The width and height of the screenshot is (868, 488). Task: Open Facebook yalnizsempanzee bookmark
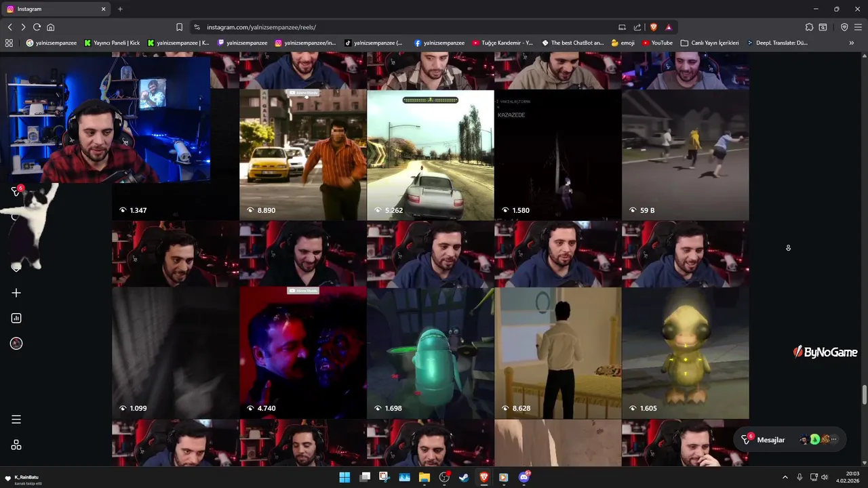click(439, 43)
